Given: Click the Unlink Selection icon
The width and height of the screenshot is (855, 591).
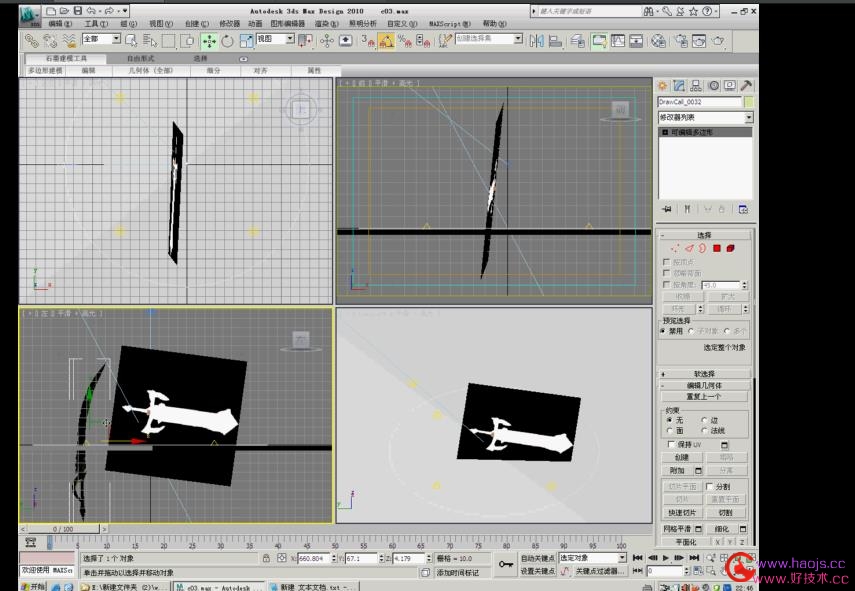Looking at the screenshot, I should 50,41.
